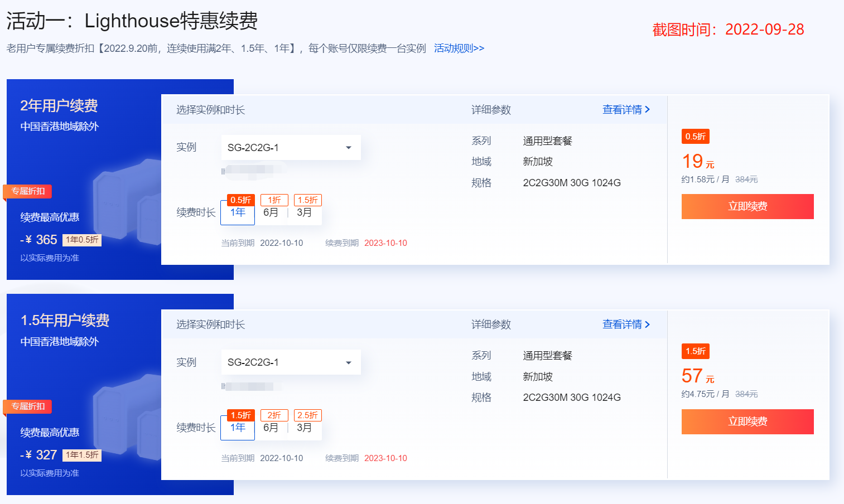The height and width of the screenshot is (504, 844).
Task: Click the 0.5折 badge above 19元 price
Action: (695, 137)
